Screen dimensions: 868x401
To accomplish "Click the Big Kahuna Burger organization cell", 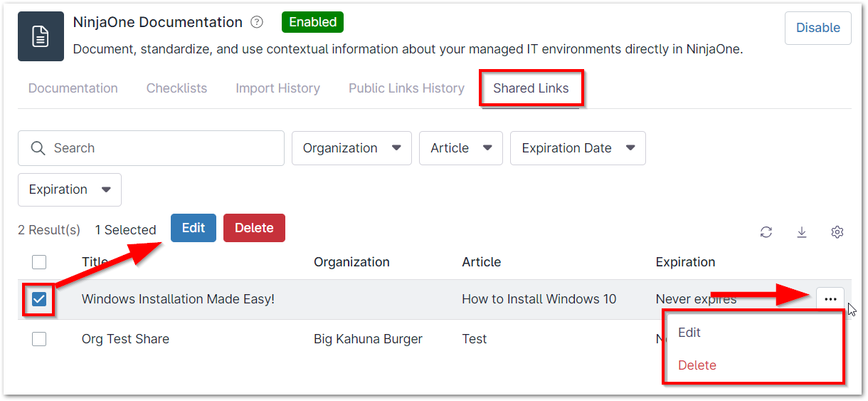I will coord(368,339).
